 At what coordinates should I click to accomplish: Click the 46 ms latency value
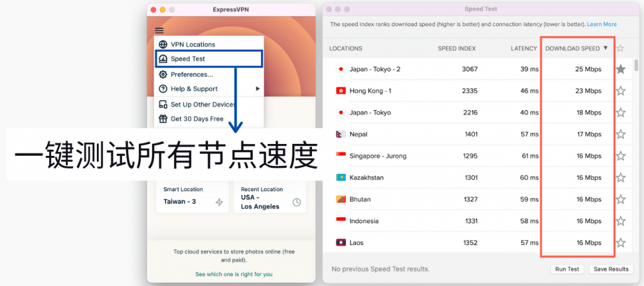point(530,91)
